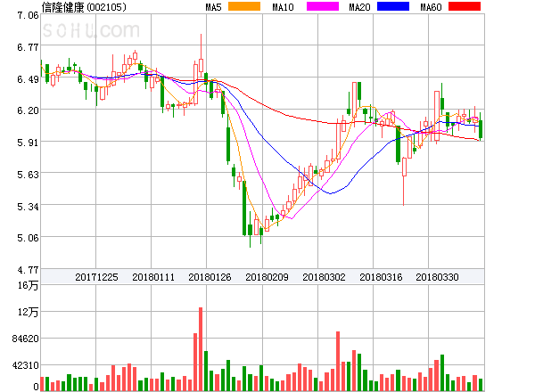Select the MA60 legend label
Viewport: 535px width, 392px height.
(431, 7)
